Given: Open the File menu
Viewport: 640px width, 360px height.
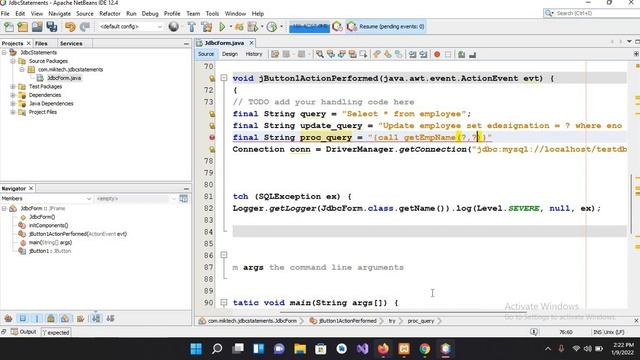Looking at the screenshot, I should coord(5,13).
